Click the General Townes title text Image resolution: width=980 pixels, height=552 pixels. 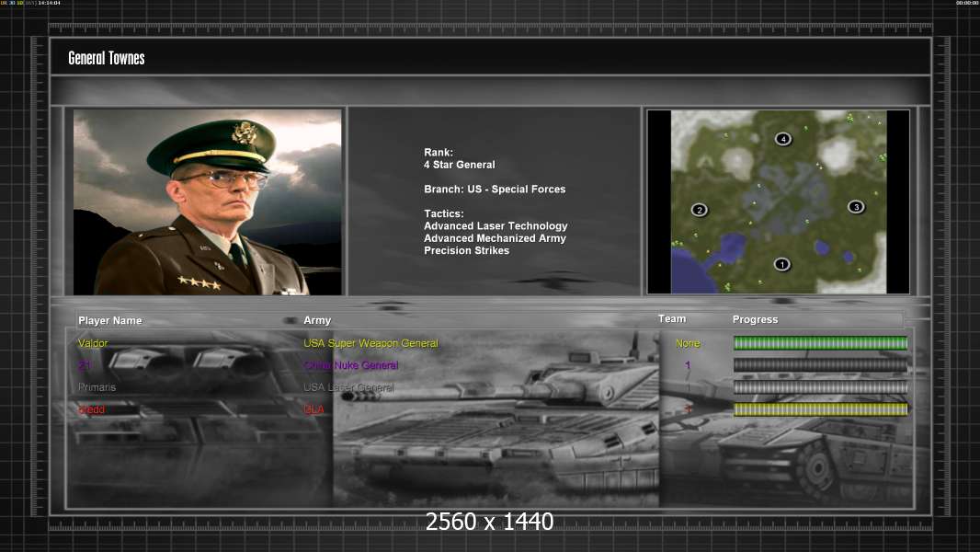point(107,58)
